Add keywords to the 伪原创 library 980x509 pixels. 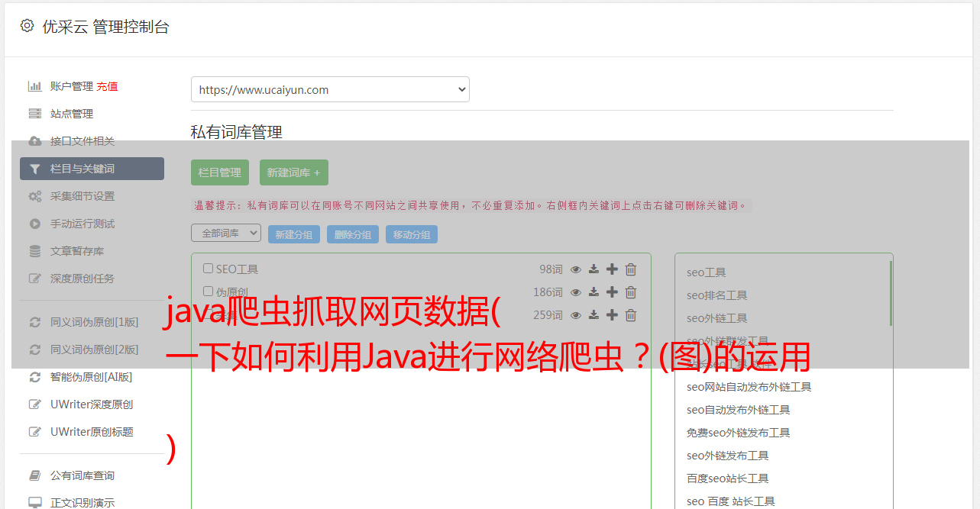click(x=612, y=292)
